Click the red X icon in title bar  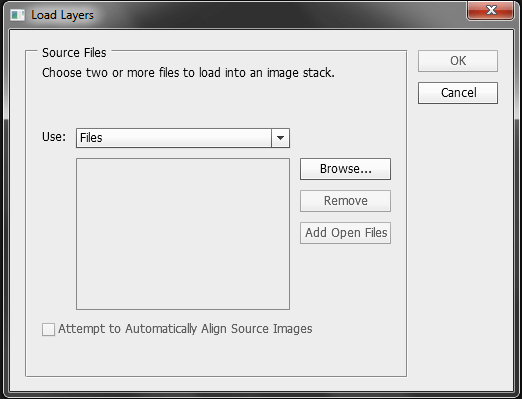tap(490, 10)
